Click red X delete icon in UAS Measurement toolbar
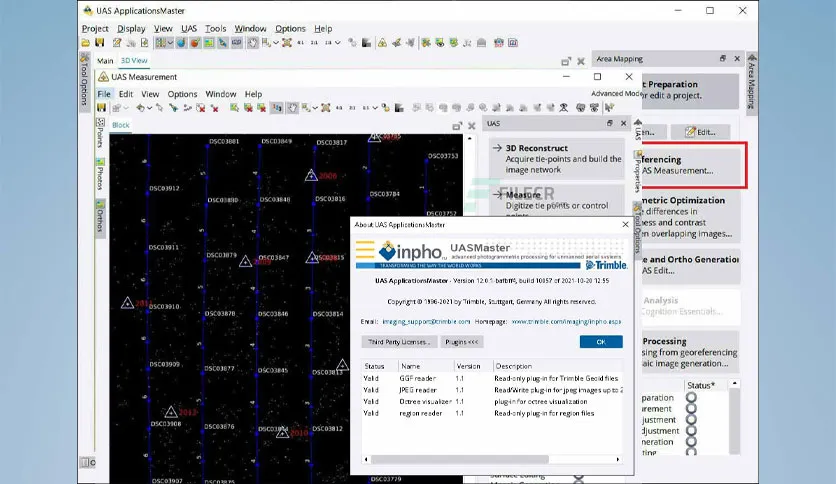Screen dimensions: 836x484 [215, 108]
